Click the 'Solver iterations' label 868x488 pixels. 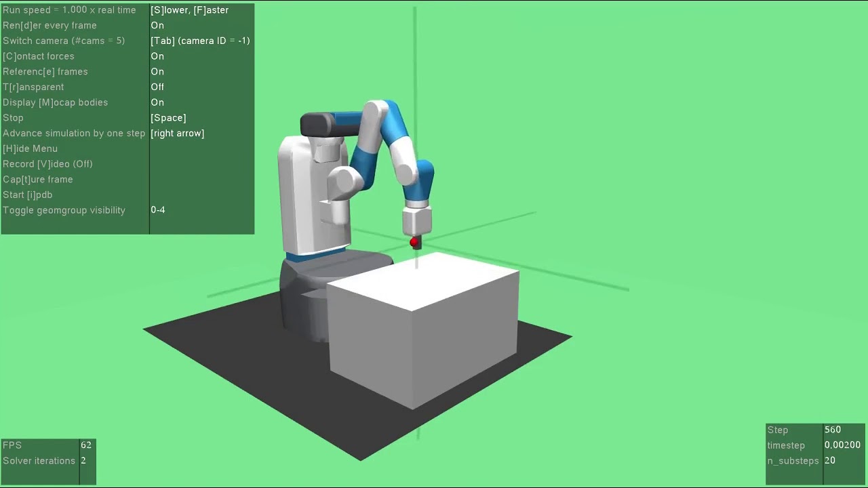[x=39, y=461]
